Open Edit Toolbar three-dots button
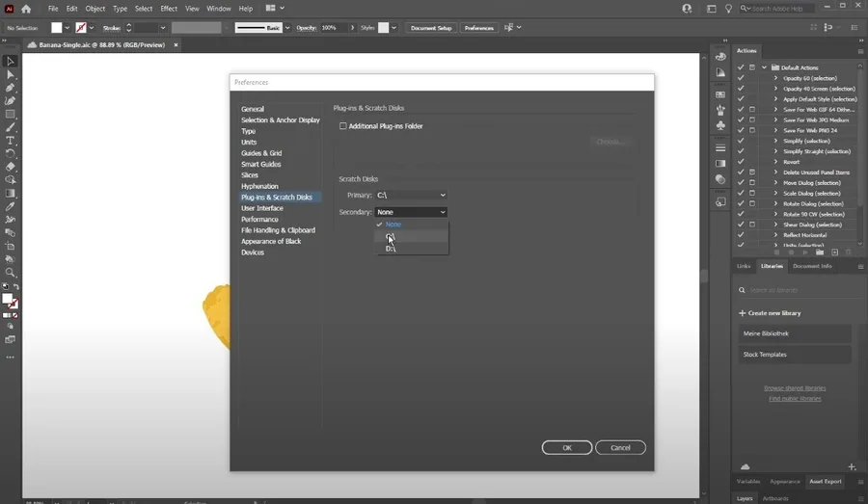Image resolution: width=868 pixels, height=504 pixels. pos(10,358)
